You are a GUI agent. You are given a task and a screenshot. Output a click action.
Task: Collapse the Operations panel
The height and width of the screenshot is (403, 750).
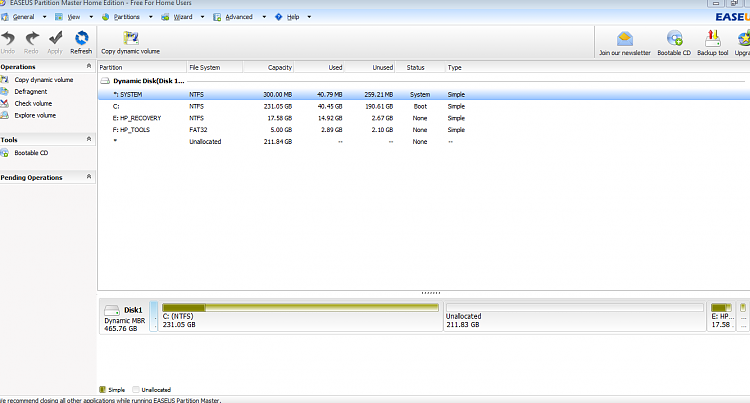88,66
